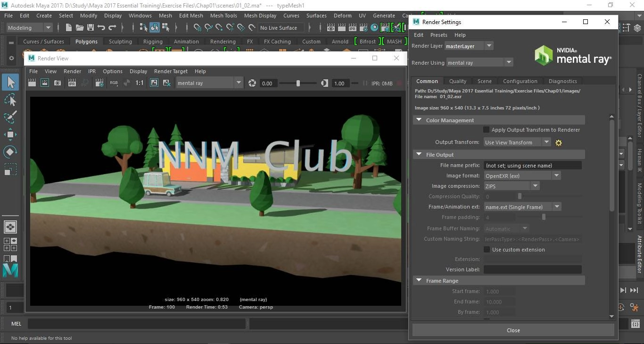Open Render Using mental ray dropdown
This screenshot has width=644, height=344.
[479, 62]
